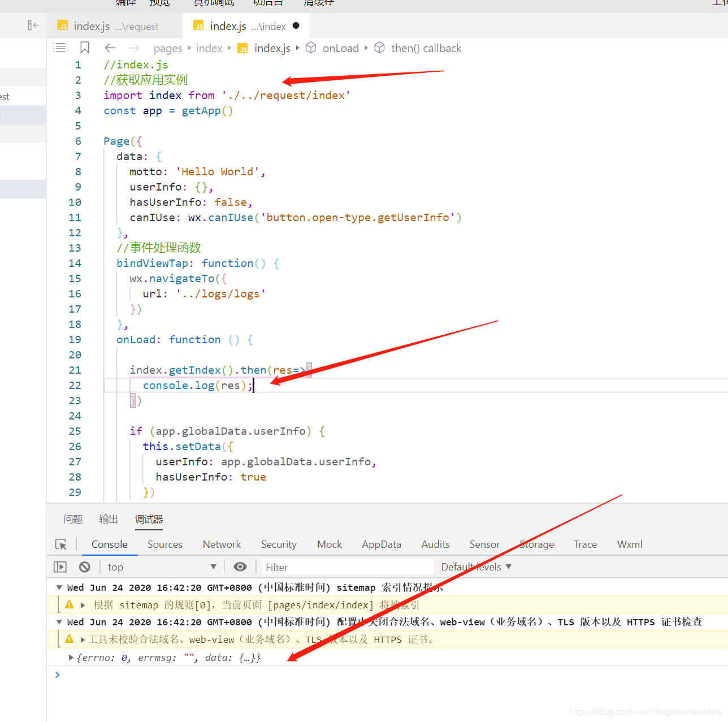This screenshot has width=728, height=722.
Task: Click index.getIndex() on line 21
Action: [181, 370]
